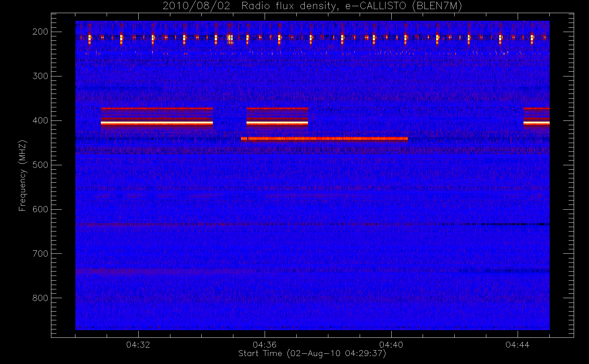Select the 400 frequency tick label

click(x=40, y=120)
